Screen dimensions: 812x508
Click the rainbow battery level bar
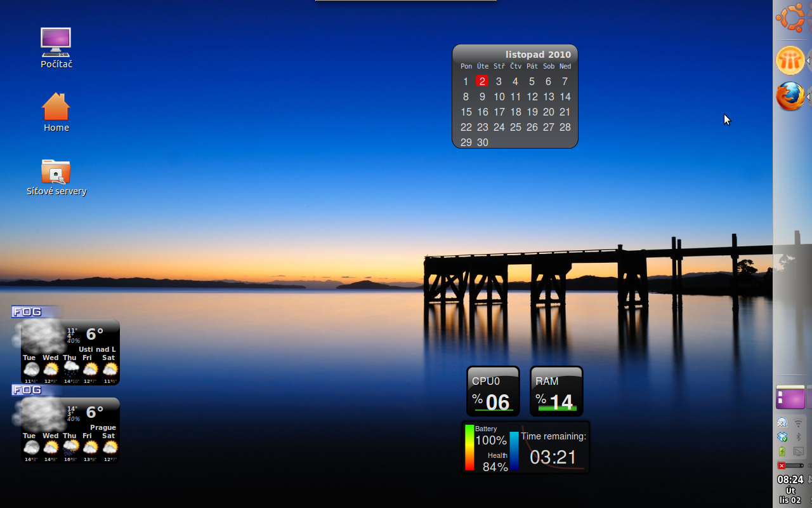coord(469,448)
